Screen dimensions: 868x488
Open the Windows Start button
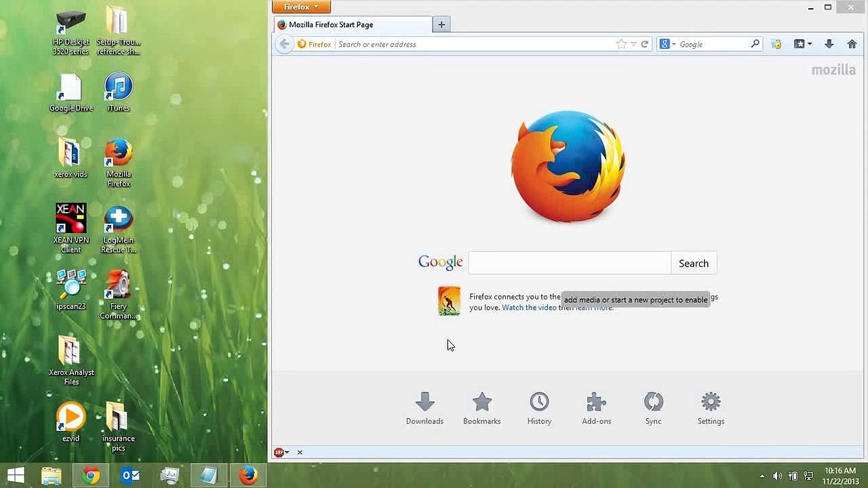(x=16, y=476)
